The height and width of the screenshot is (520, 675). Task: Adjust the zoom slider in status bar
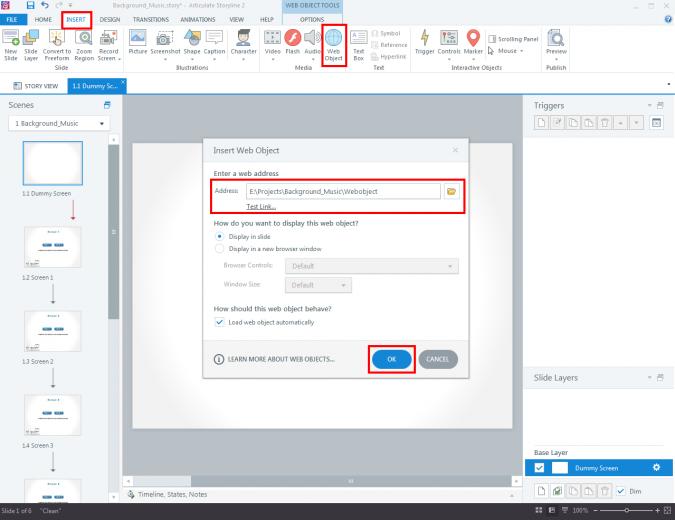click(x=626, y=511)
